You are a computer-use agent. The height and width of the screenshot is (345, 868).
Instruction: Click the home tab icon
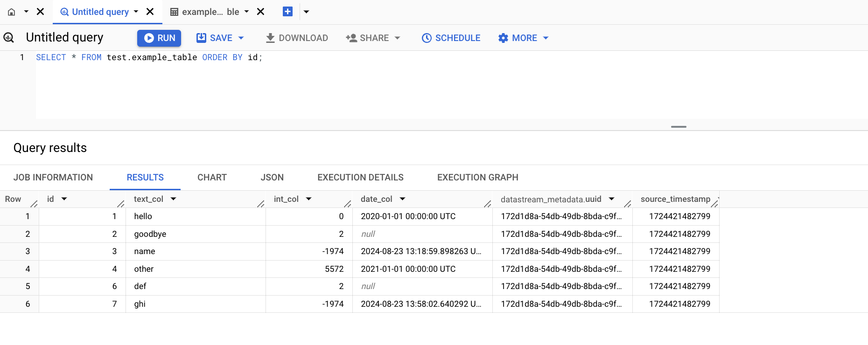point(12,12)
